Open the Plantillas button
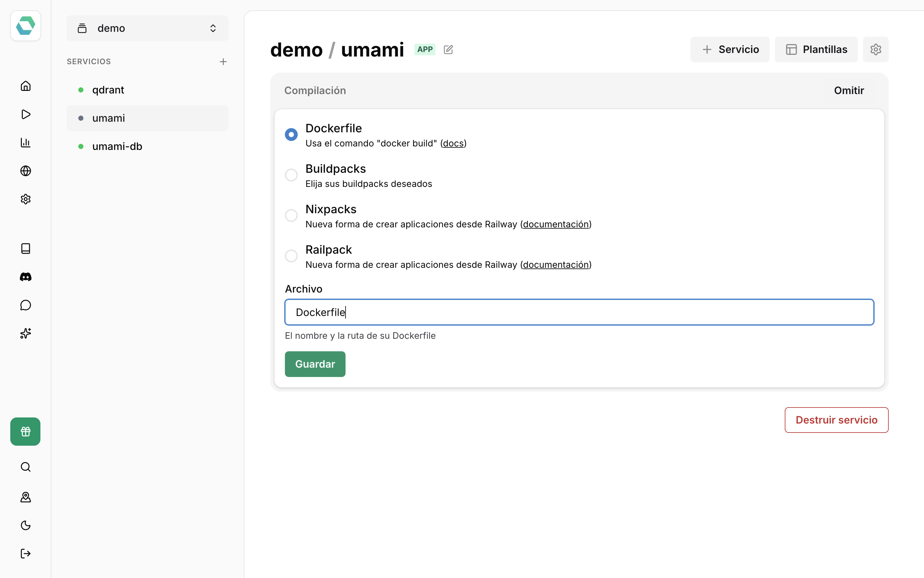924x578 pixels. 816,49
